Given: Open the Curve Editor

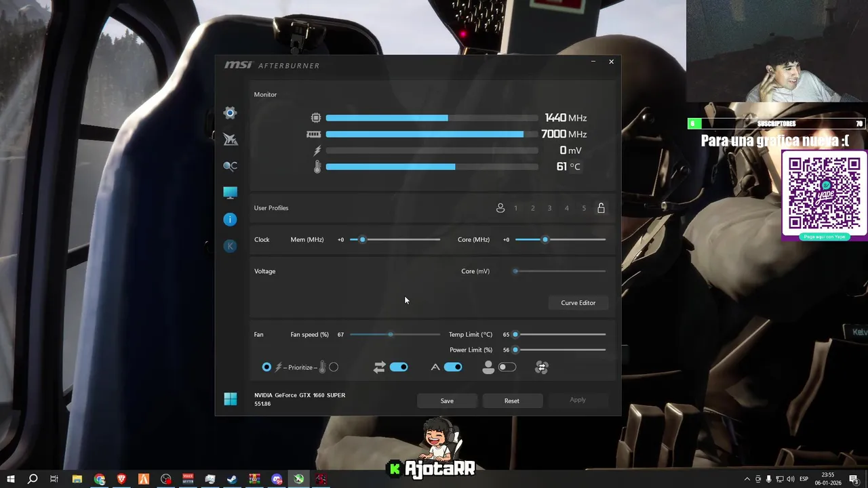Looking at the screenshot, I should click(578, 303).
